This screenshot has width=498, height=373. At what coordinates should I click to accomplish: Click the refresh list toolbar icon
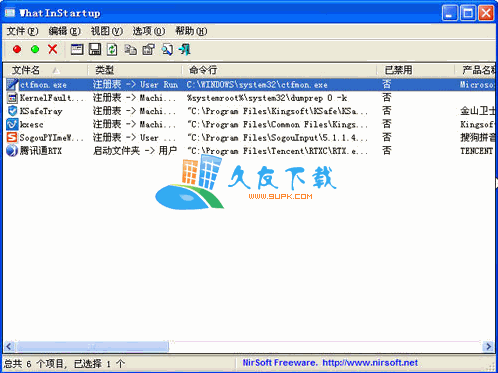click(x=112, y=49)
